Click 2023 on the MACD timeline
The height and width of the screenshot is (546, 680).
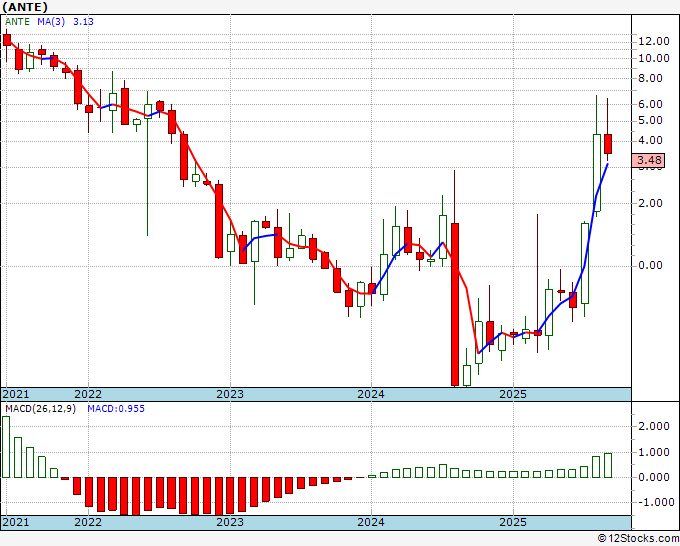pyautogui.click(x=230, y=522)
